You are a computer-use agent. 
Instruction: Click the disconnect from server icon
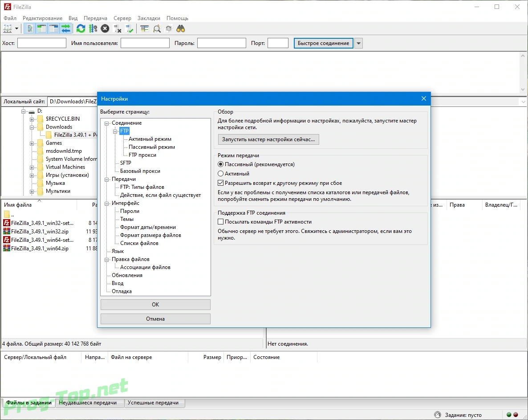[x=117, y=29]
